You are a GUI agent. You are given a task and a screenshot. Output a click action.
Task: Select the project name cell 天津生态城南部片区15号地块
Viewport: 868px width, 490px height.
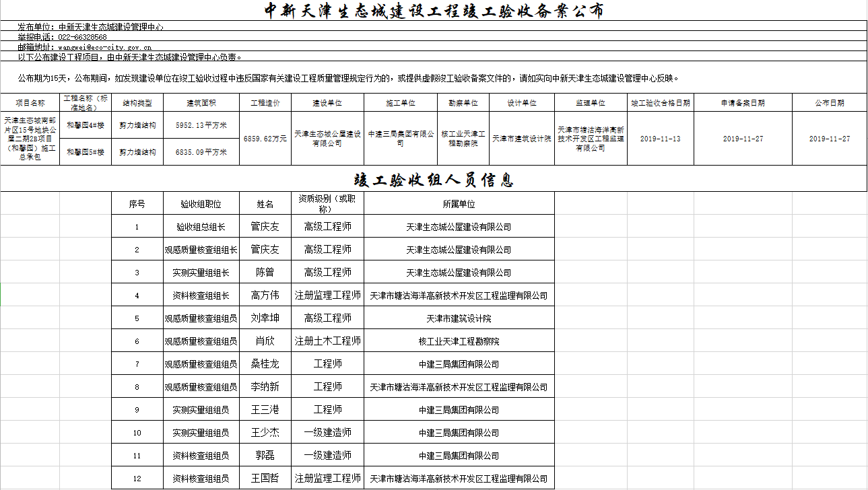coord(30,139)
